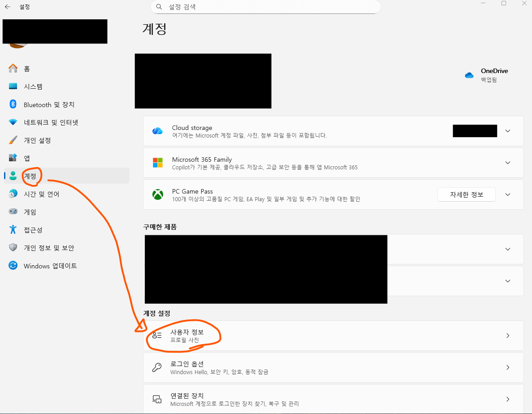Image resolution: width=532 pixels, height=414 pixels.
Task: Click the search magnifier icon
Action: (159, 7)
